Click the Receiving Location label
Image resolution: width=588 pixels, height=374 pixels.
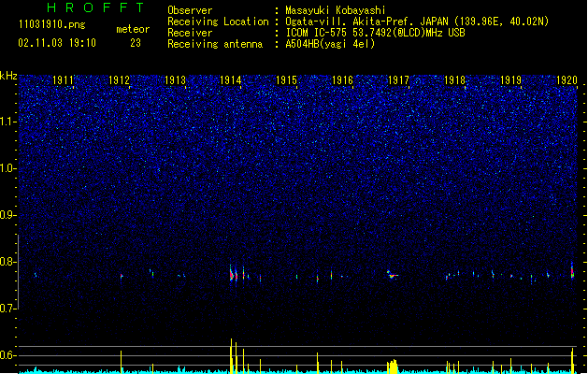click(218, 22)
